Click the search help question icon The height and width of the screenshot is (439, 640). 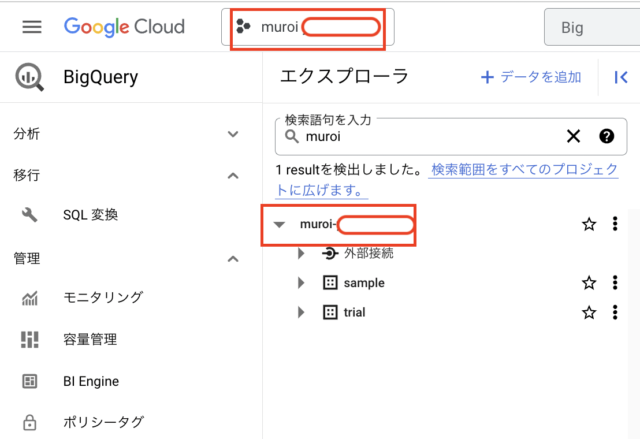click(607, 136)
